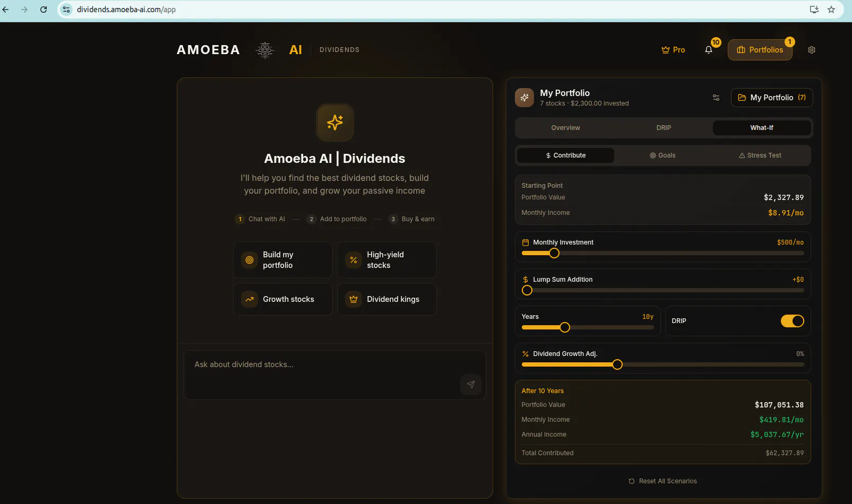Bookmark this page with the star icon
The width and height of the screenshot is (852, 504).
coord(831,10)
